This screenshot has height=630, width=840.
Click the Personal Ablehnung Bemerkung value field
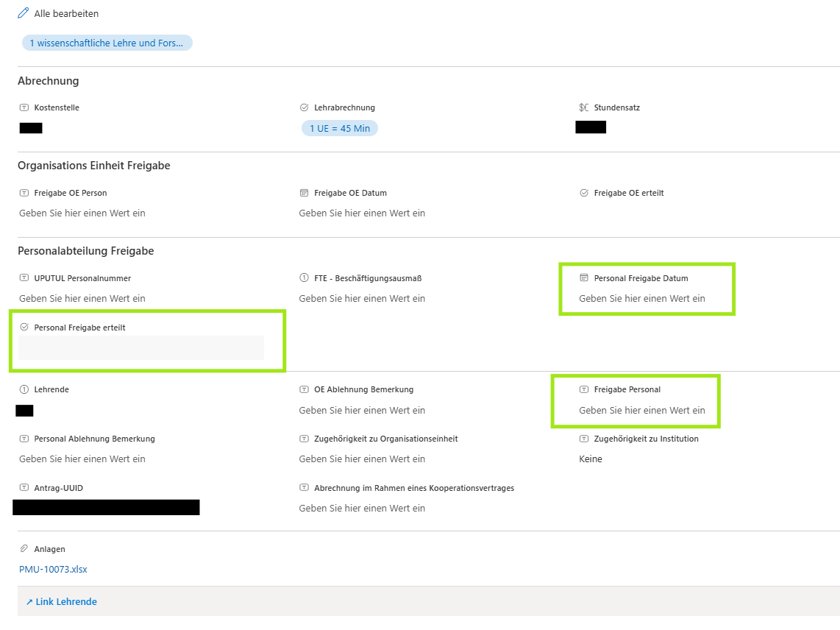coord(82,459)
